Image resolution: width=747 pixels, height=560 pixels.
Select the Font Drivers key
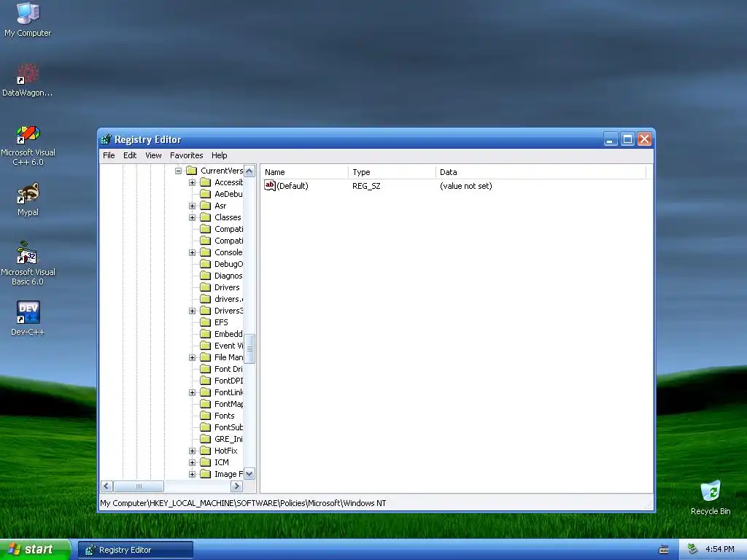[228, 369]
